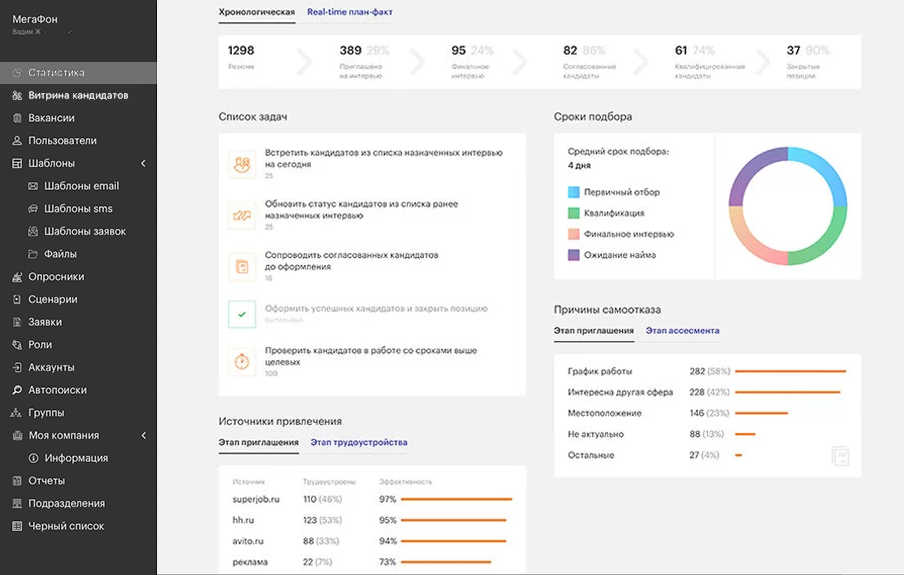904x575 pixels.
Task: Click the blue Первичный отбор legend swatch
Action: 574,192
